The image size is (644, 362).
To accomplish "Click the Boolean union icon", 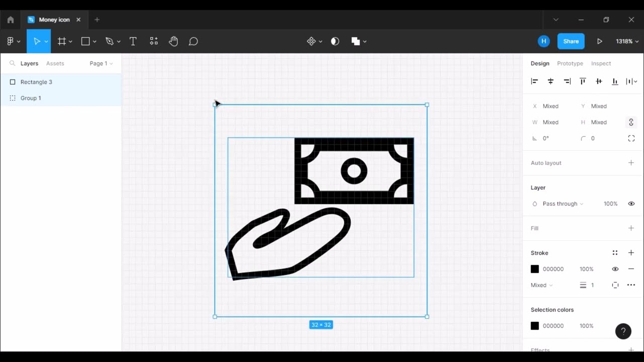I will 356,41.
